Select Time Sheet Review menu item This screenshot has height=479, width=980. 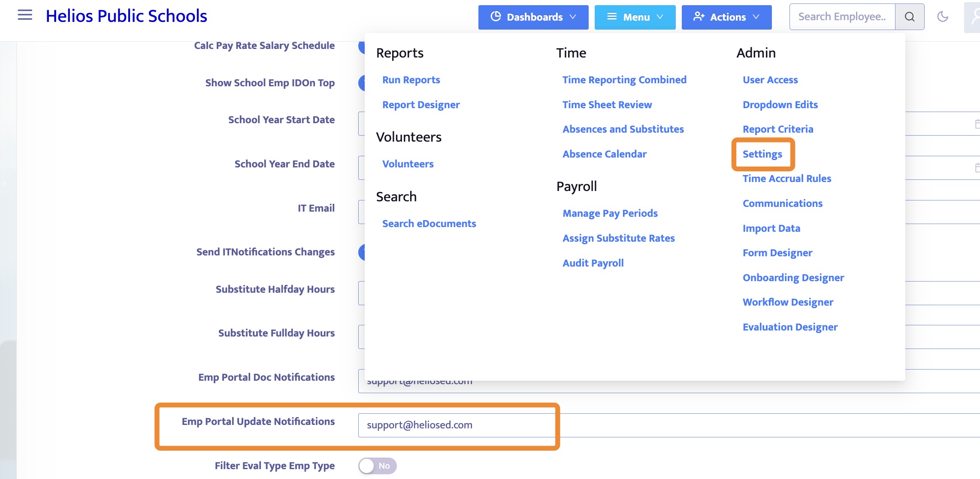(x=607, y=105)
